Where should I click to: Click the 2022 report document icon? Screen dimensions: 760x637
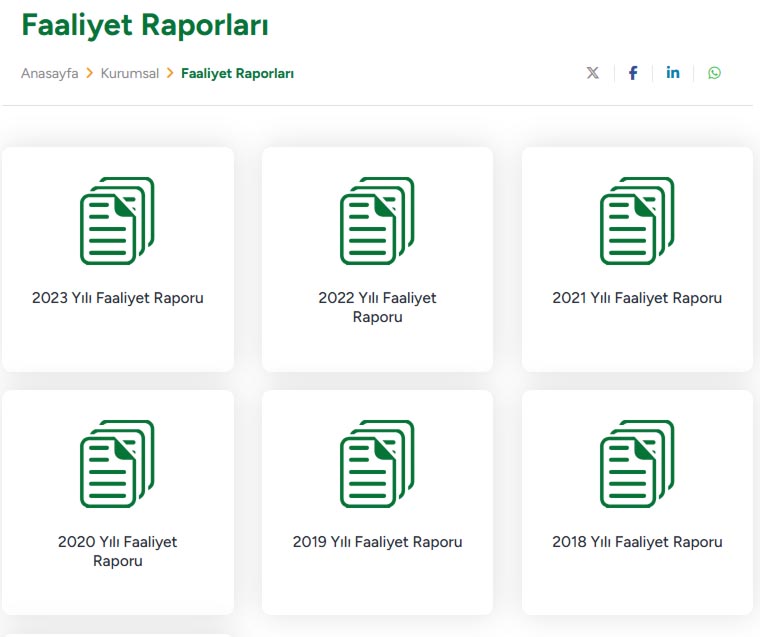pos(377,221)
